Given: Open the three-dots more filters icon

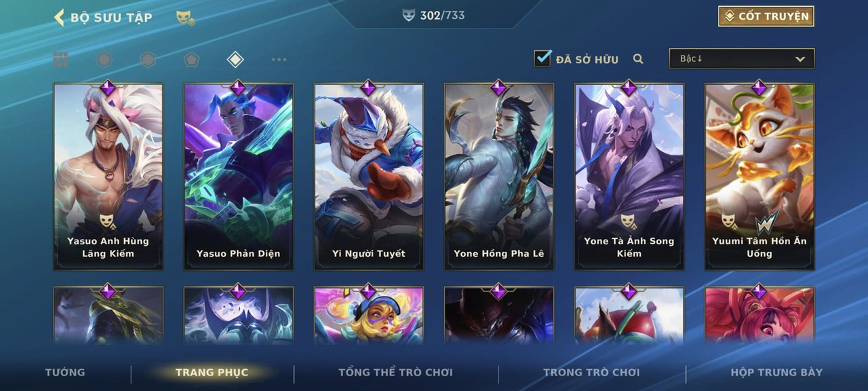Looking at the screenshot, I should point(279,60).
